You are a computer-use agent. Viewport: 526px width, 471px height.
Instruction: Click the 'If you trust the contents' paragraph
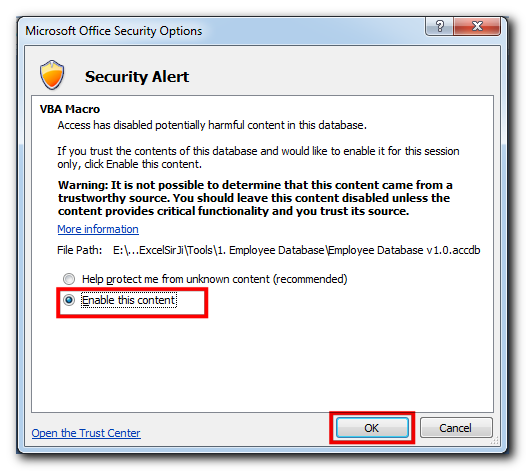pos(258,157)
